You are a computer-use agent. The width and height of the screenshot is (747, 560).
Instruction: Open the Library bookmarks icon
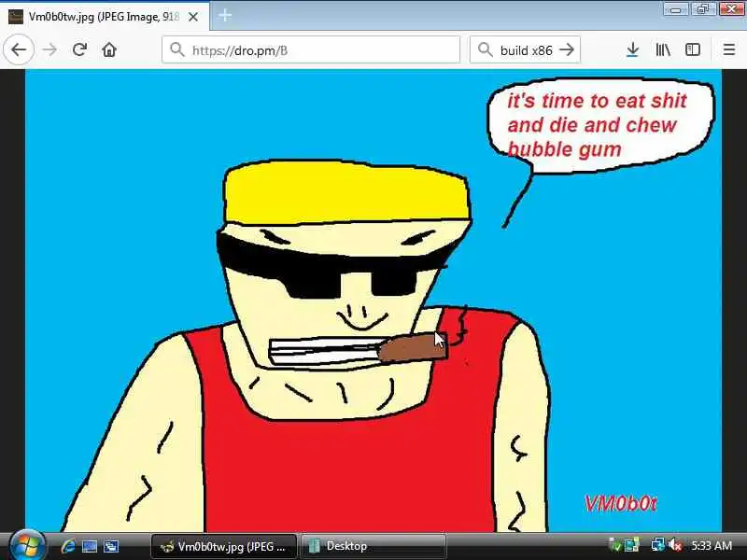point(663,49)
